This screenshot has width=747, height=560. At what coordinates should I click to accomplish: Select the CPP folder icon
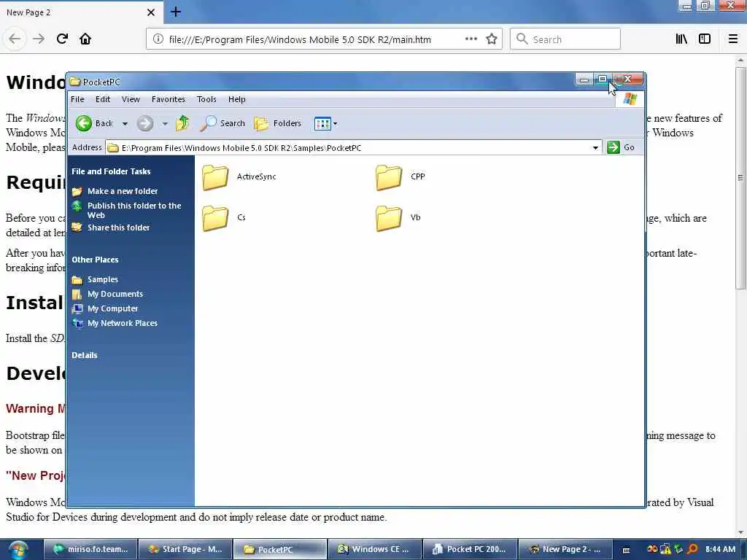389,177
